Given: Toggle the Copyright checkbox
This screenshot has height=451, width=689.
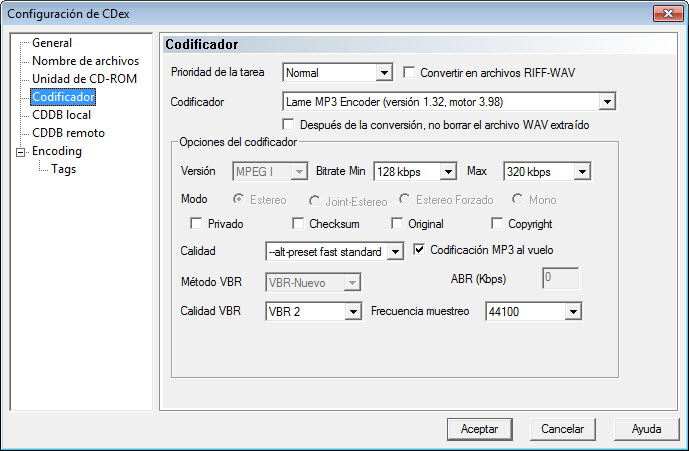Looking at the screenshot, I should pyautogui.click(x=497, y=223).
